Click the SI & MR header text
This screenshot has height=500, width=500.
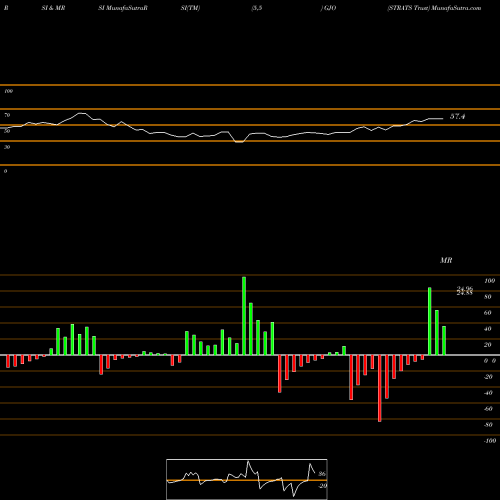[x=53, y=8]
